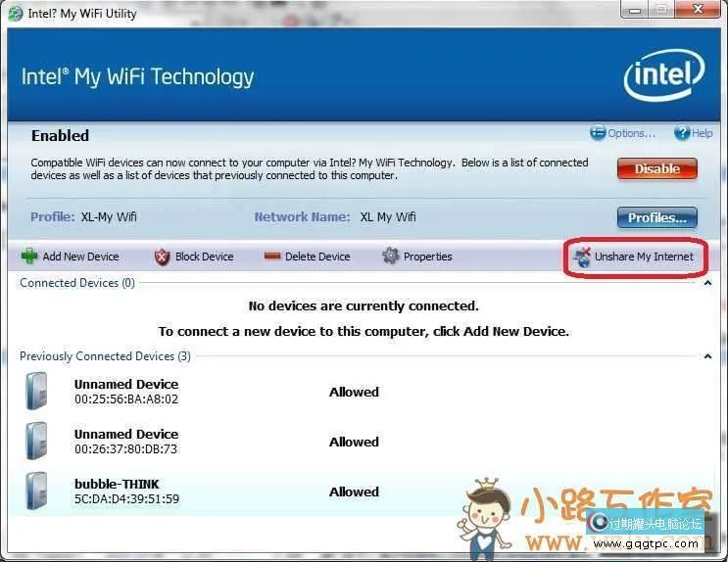Collapse the Connected Devices section arrow

pos(707,283)
